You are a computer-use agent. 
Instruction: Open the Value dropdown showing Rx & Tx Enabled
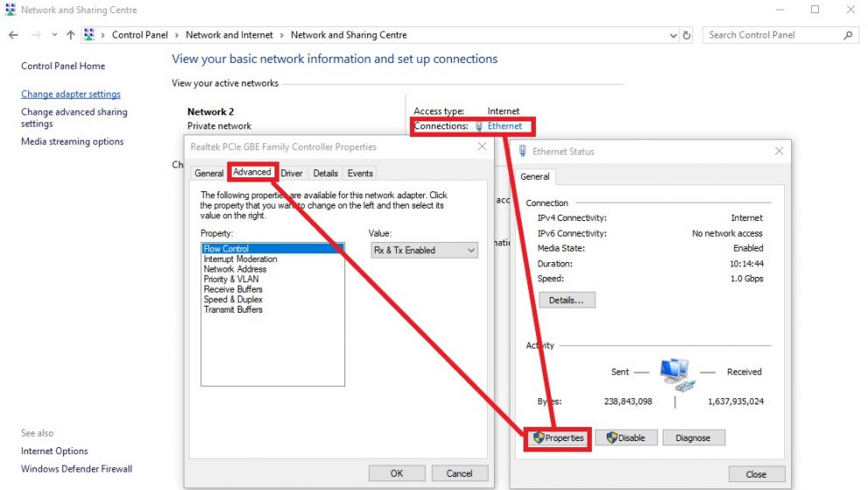point(424,251)
